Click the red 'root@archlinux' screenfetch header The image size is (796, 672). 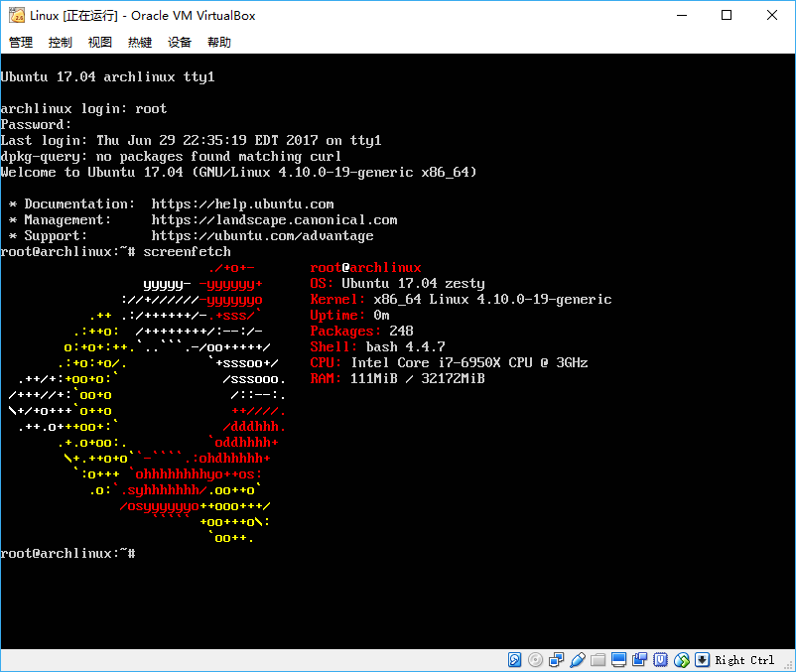[365, 267]
